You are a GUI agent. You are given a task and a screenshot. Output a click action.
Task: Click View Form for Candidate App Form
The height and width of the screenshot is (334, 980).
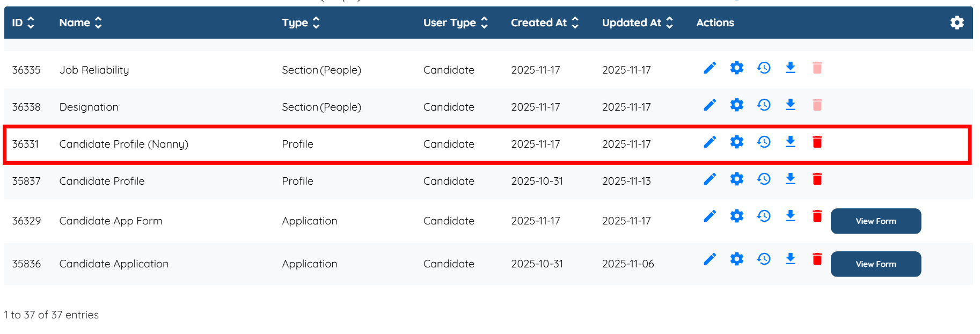pos(875,221)
